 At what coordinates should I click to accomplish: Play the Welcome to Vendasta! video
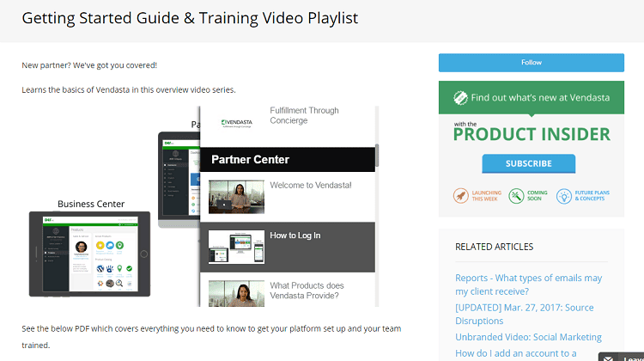click(x=288, y=197)
